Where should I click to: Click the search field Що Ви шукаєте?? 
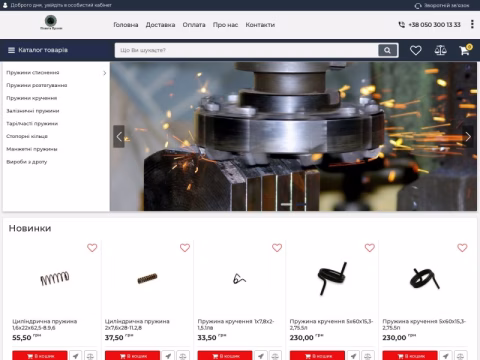click(x=247, y=50)
